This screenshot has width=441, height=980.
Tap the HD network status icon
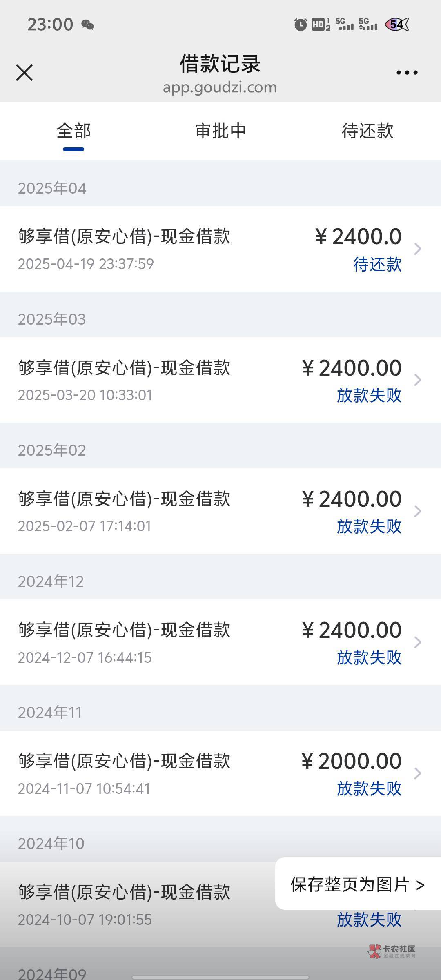coord(321,24)
